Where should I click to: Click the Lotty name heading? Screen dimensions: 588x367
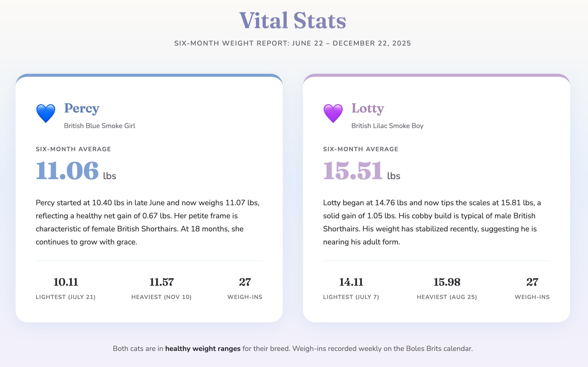[x=368, y=108]
